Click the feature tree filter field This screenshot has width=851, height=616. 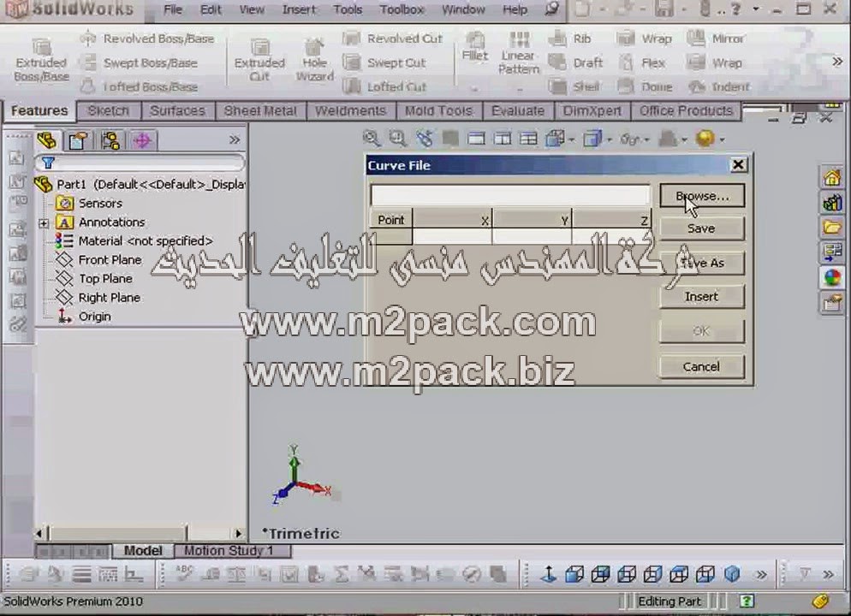click(140, 163)
